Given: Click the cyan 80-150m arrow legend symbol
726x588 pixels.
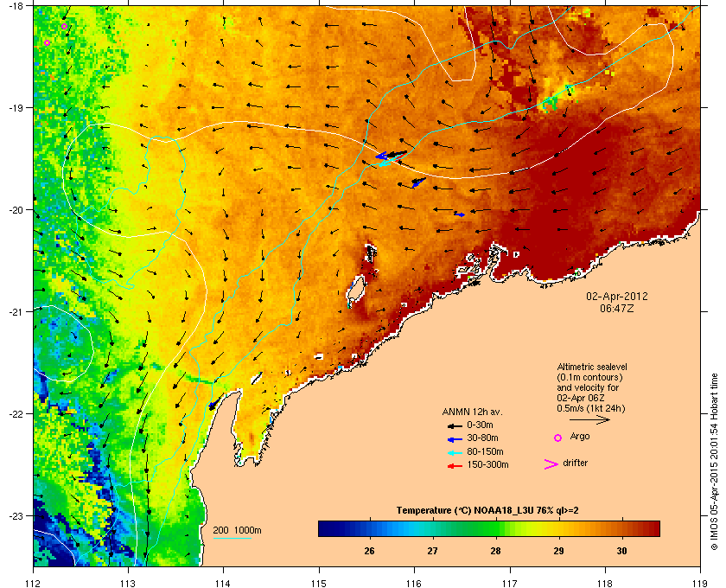Looking at the screenshot, I should coord(455,453).
